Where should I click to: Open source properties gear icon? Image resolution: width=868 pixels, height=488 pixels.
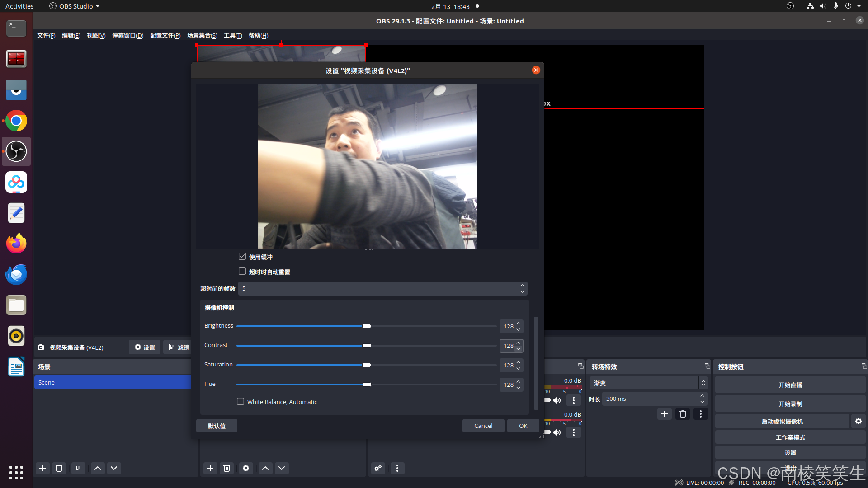(246, 468)
